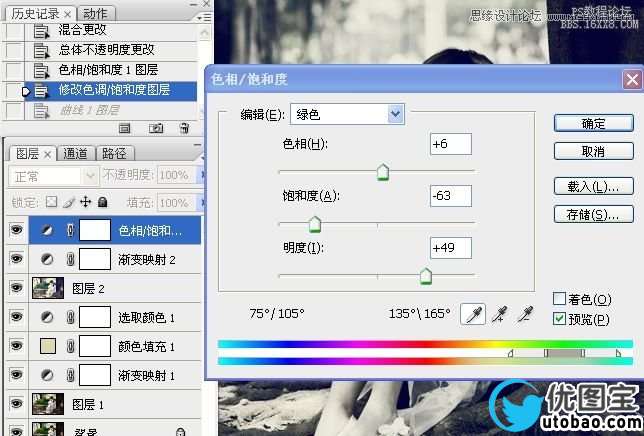This screenshot has height=436, width=644.
Task: Click adjustment icon of 色相/饱和度 layer
Action: [x=47, y=230]
